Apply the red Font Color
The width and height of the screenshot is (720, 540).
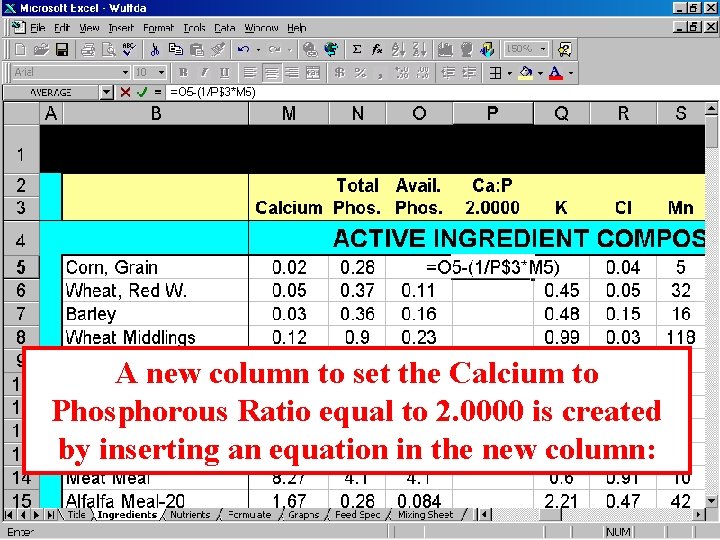[x=556, y=73]
